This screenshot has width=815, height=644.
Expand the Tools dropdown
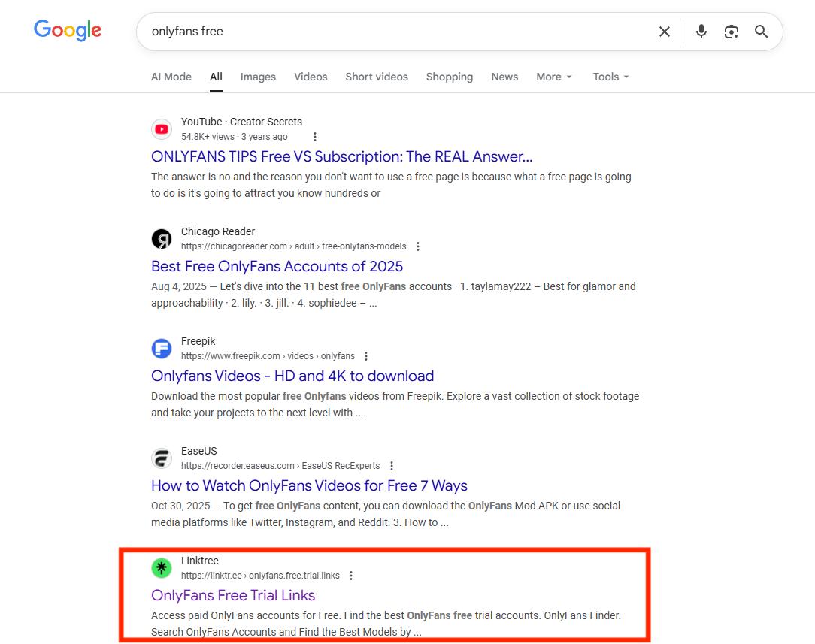[x=610, y=77]
